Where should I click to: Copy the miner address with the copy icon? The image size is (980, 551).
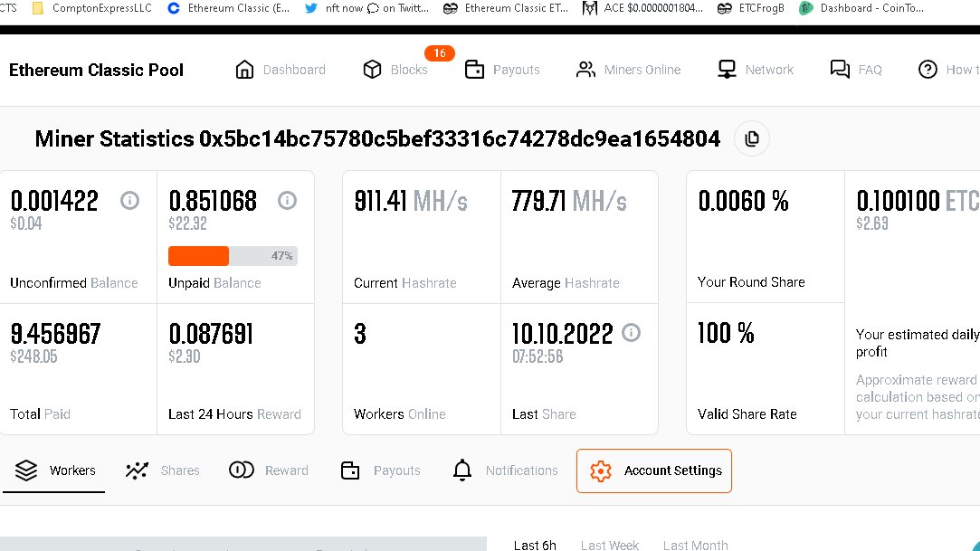click(x=752, y=138)
